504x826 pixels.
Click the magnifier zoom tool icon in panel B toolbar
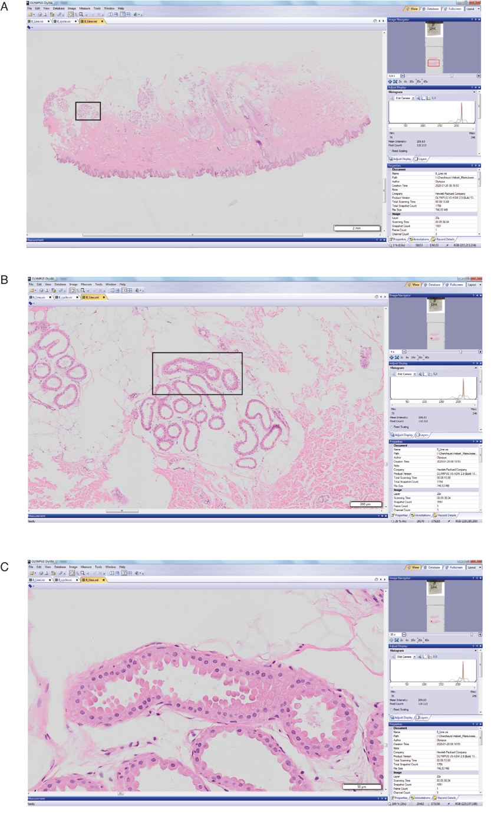tap(81, 290)
